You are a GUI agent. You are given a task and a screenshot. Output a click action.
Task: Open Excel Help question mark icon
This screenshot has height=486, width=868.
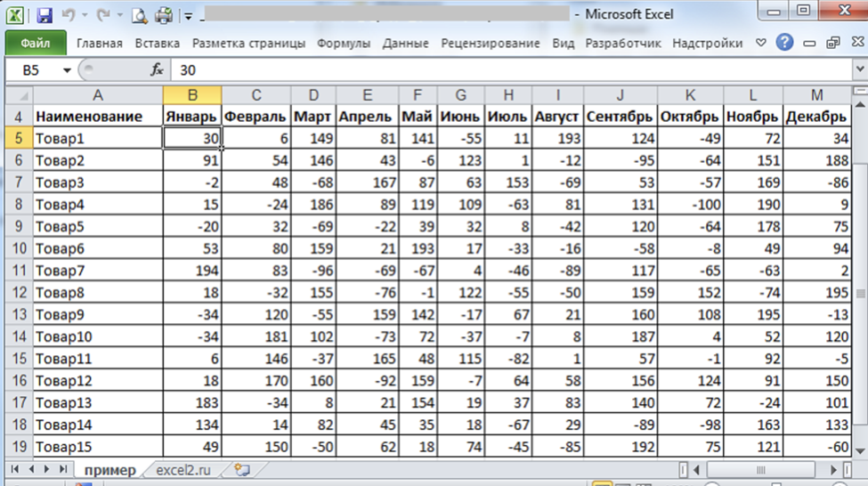tap(784, 43)
